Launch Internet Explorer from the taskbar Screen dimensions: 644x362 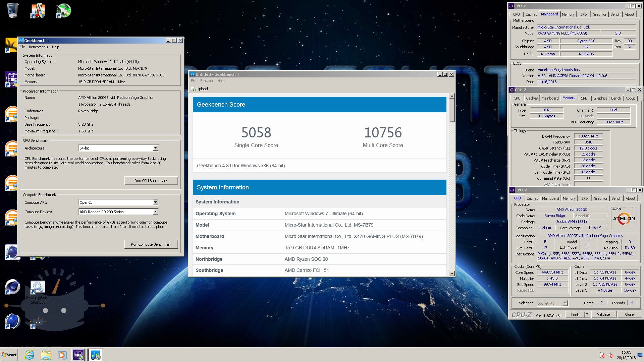[x=30, y=355]
